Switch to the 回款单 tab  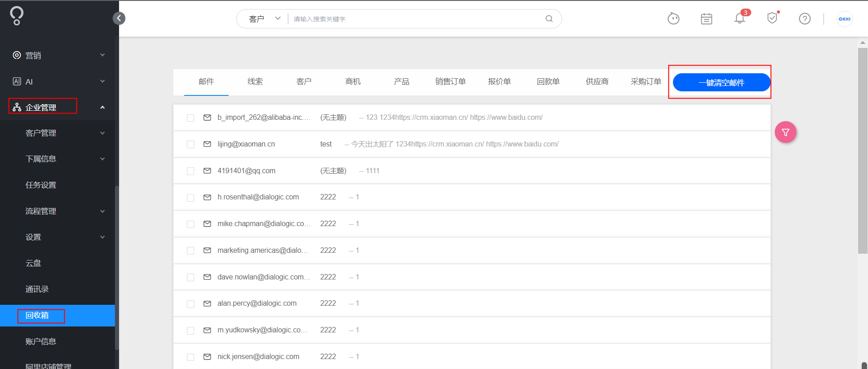click(548, 81)
